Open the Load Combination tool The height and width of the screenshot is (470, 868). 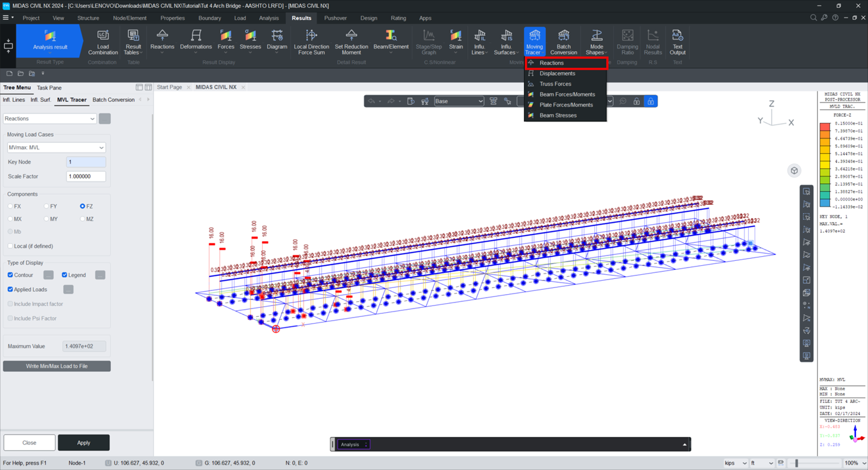103,42
